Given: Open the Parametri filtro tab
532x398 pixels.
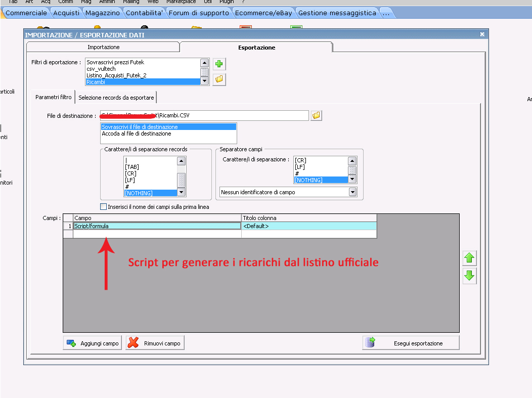Looking at the screenshot, I should click(53, 97).
